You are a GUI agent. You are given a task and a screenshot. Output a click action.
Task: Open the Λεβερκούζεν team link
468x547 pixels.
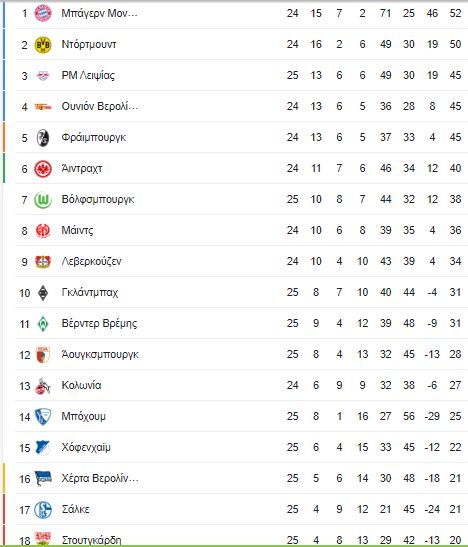click(91, 261)
